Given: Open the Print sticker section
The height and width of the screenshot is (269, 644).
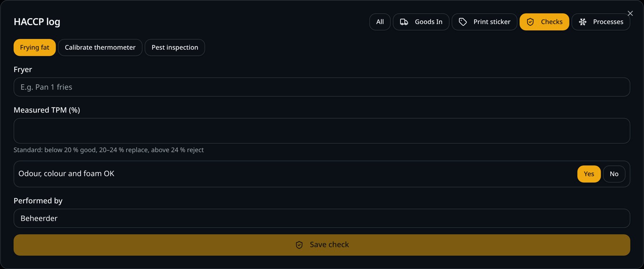Looking at the screenshot, I should tap(484, 22).
